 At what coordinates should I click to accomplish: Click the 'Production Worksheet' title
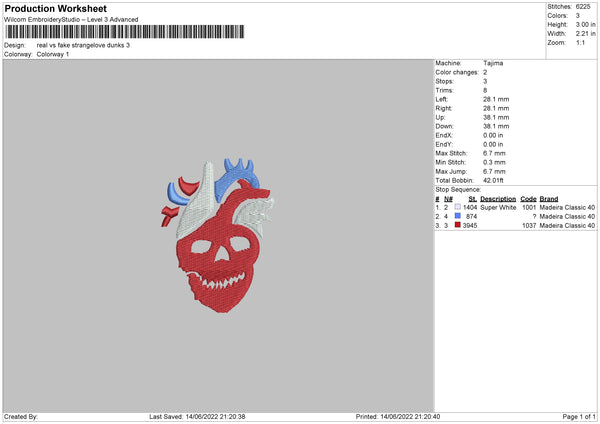(x=55, y=8)
